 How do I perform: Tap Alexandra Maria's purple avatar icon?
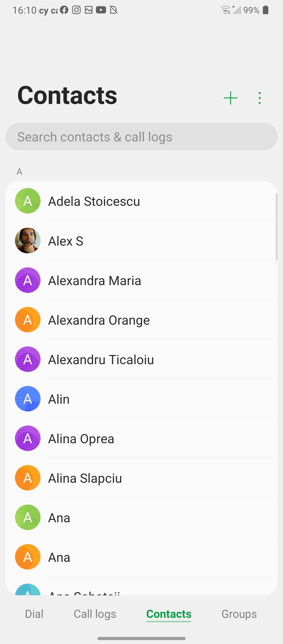[x=28, y=280]
